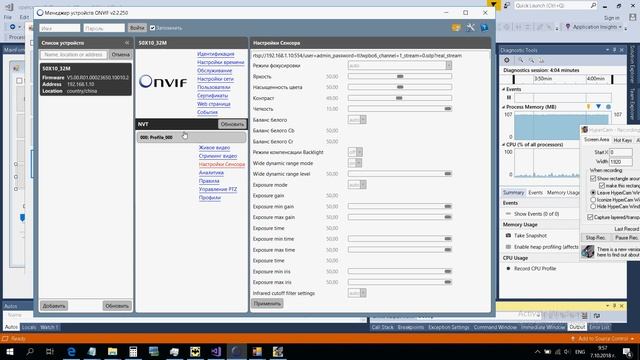Open Backlight compensation mode dropdown
The image size is (640, 360).
point(359,152)
